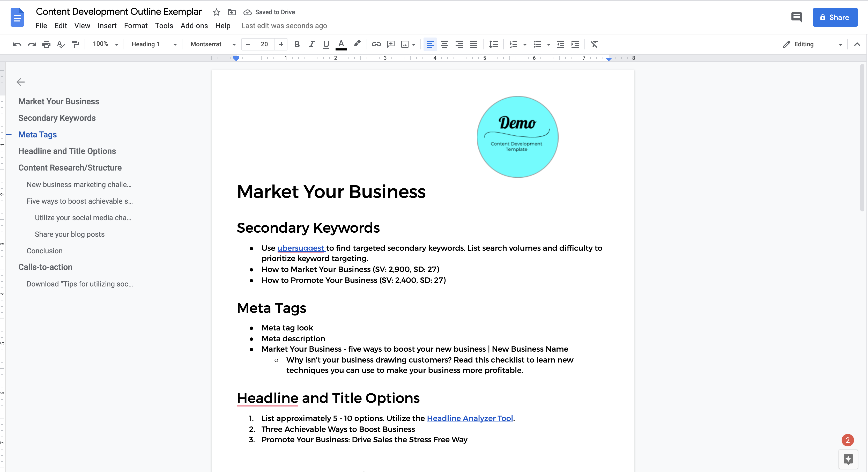Screen dimensions: 868x472
Task: Toggle underline formatting
Action: [x=326, y=44]
